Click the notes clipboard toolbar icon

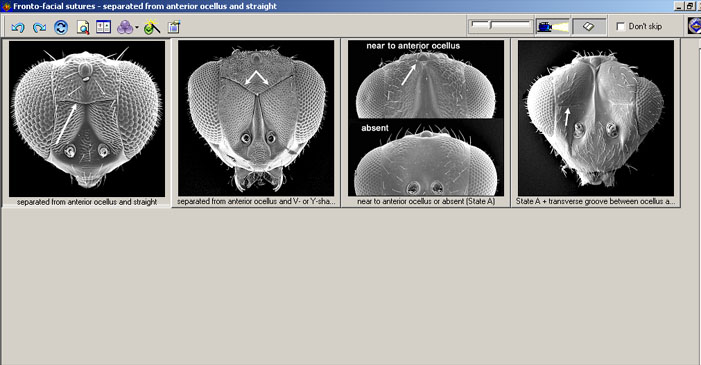point(174,27)
